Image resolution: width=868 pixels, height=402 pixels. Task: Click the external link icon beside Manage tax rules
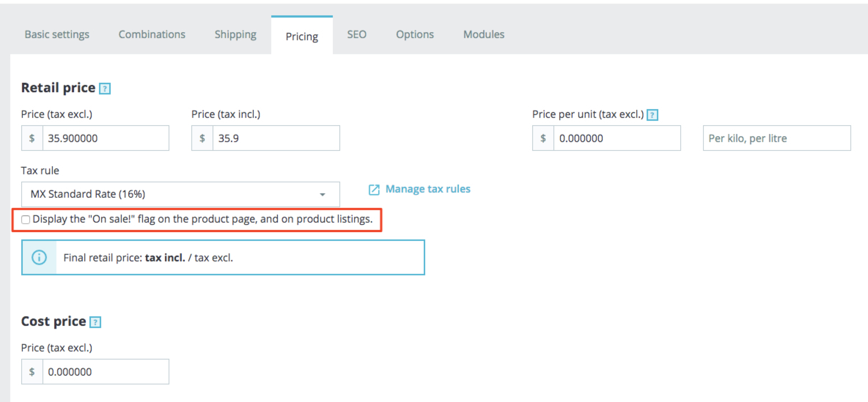[374, 190]
